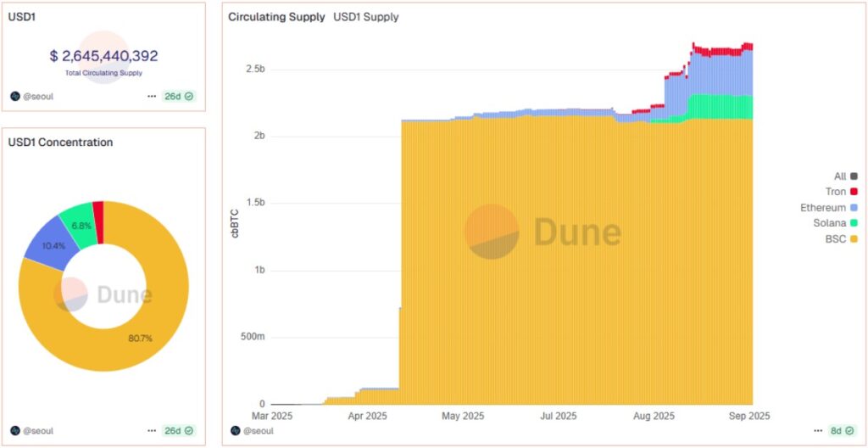Viewport: 868px width, 448px height.
Task: Click the @seoul avatar on USD1 card
Action: point(15,97)
